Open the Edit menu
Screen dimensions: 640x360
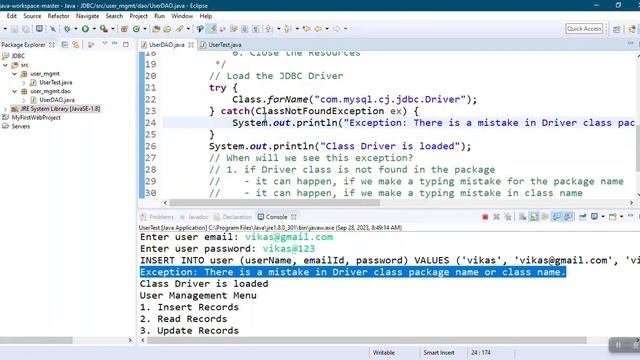[x=12, y=16]
